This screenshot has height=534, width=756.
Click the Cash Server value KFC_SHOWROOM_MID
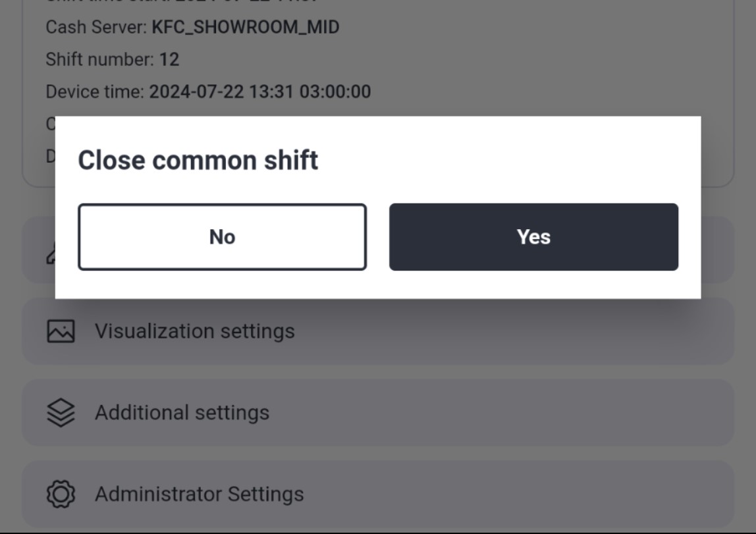click(246, 27)
